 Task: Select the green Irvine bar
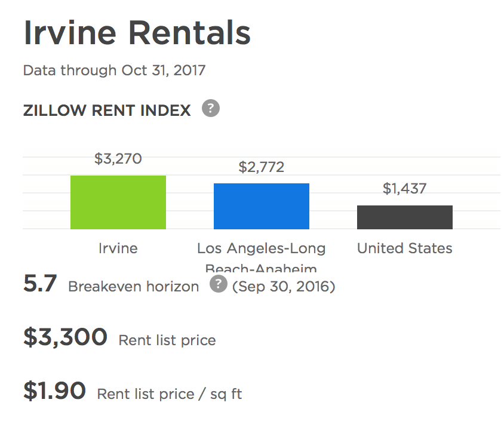click(118, 202)
